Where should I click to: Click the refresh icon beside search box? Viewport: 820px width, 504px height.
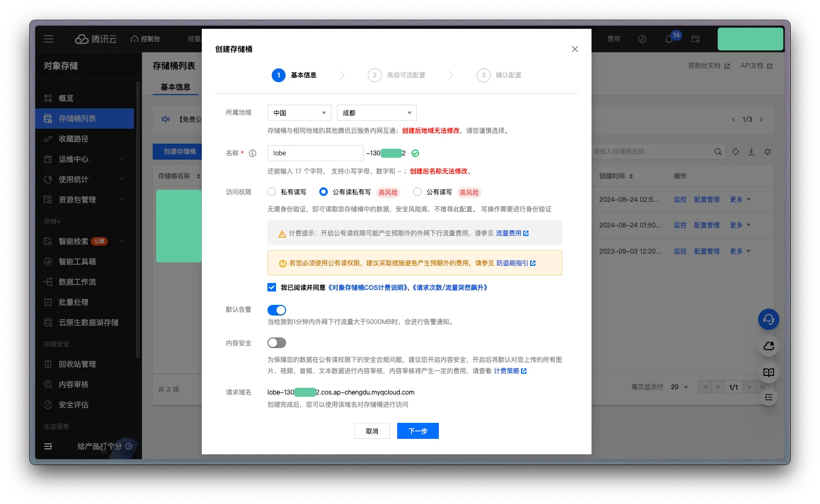(736, 152)
